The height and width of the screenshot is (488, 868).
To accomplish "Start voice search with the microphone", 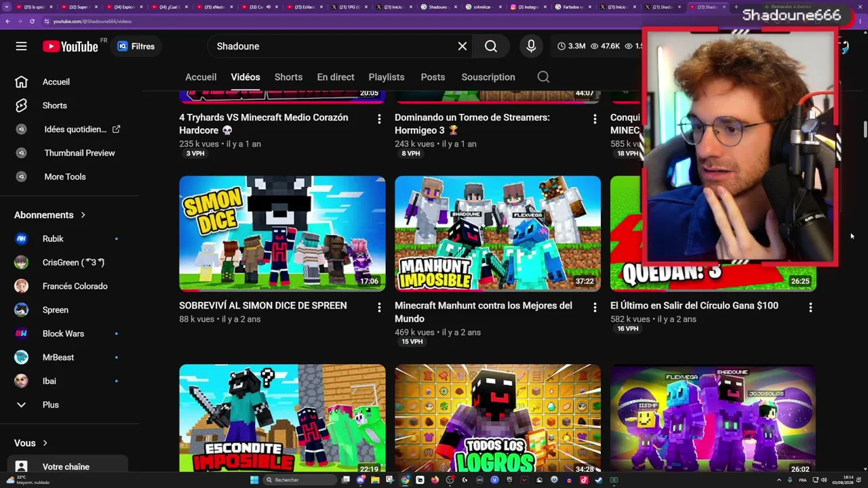I will pos(531,46).
